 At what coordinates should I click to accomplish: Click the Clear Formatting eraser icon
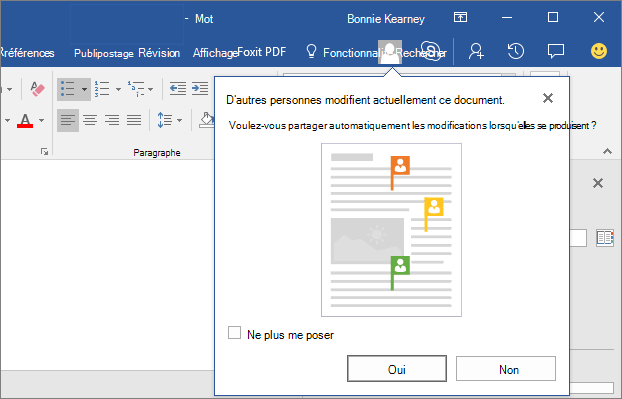click(x=38, y=89)
